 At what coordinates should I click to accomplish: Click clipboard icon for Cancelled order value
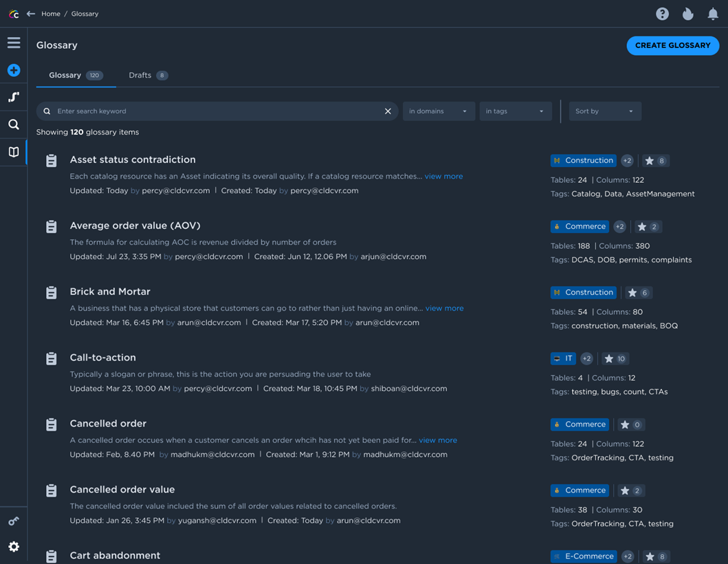pos(51,490)
